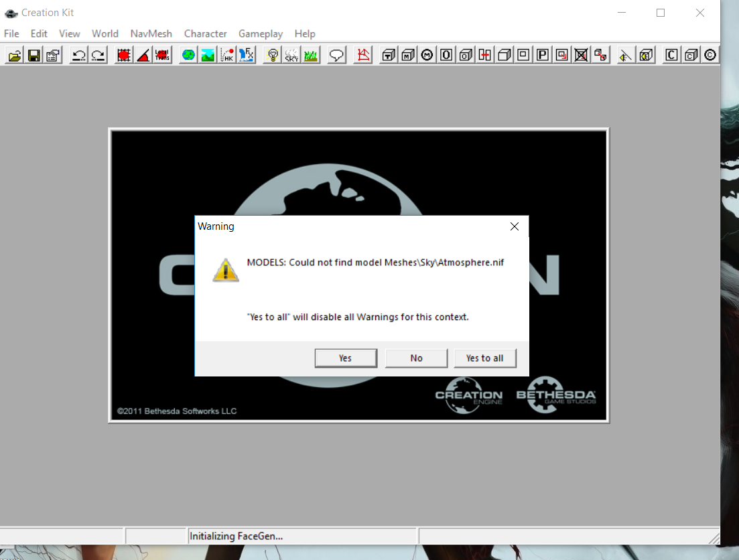
Task: Click the cube M icon
Action: tap(407, 55)
